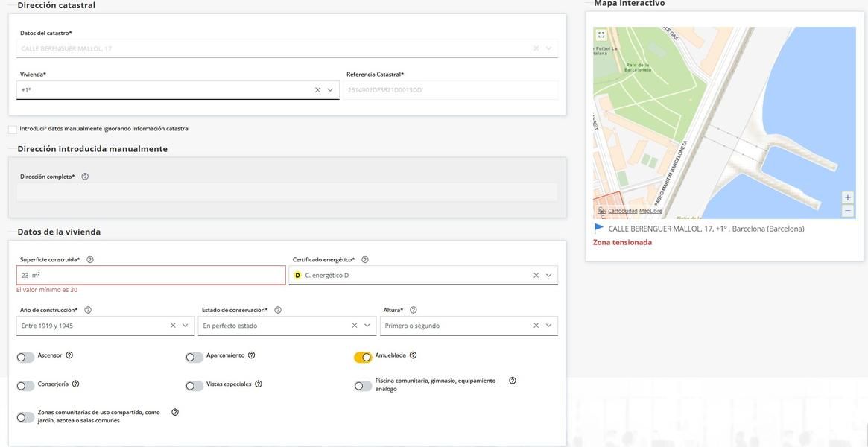Zoom in on the interactive map
The image size is (868, 447).
[847, 197]
